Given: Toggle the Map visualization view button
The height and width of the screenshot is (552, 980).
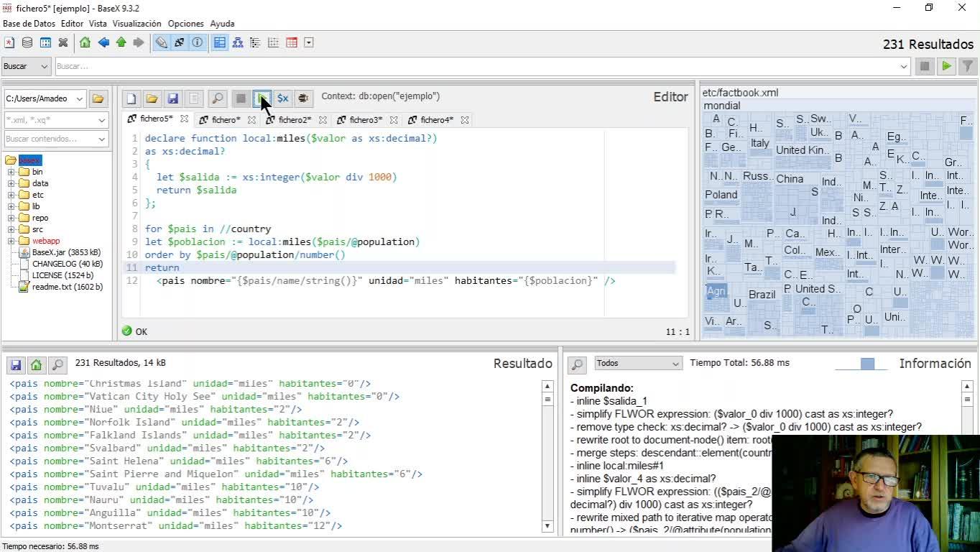Looking at the screenshot, I should click(x=220, y=43).
